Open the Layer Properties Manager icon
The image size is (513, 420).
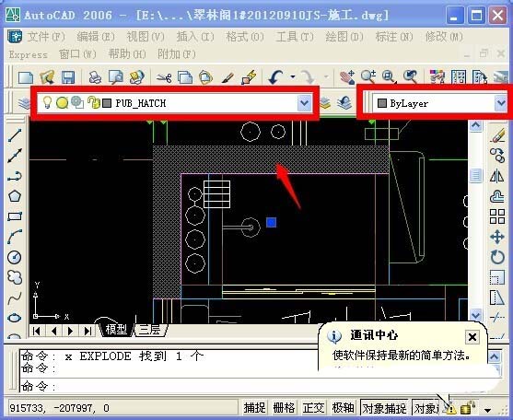point(24,103)
